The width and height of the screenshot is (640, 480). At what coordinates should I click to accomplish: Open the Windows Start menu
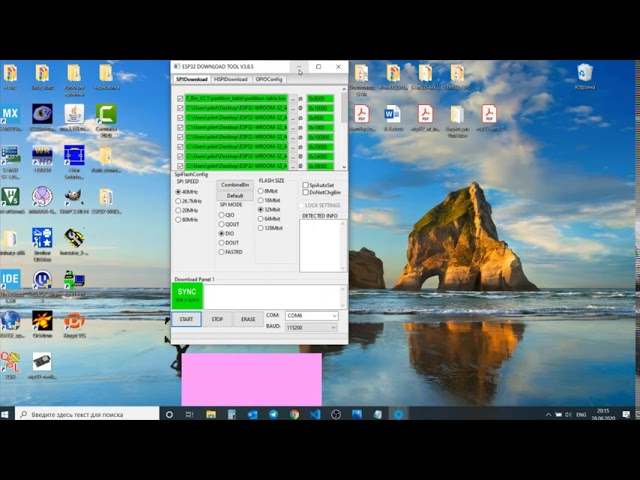tap(5, 415)
